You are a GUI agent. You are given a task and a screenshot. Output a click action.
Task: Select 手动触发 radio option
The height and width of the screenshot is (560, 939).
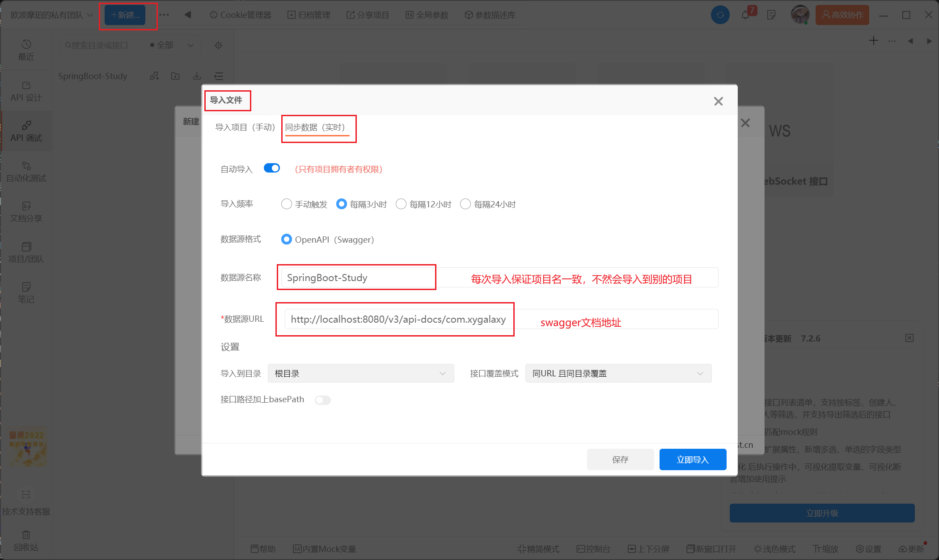pos(287,204)
